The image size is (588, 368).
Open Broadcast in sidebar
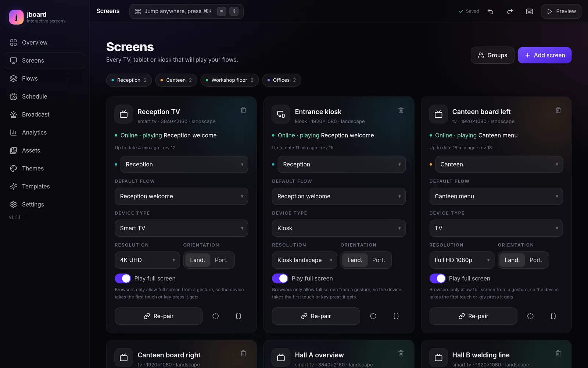click(45, 115)
